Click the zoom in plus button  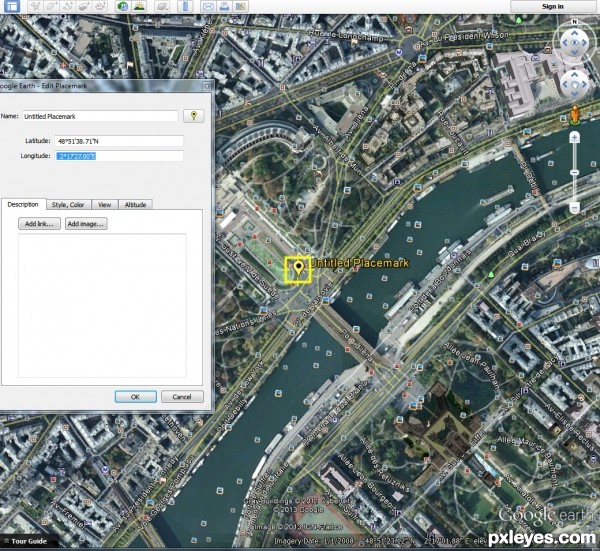click(574, 137)
